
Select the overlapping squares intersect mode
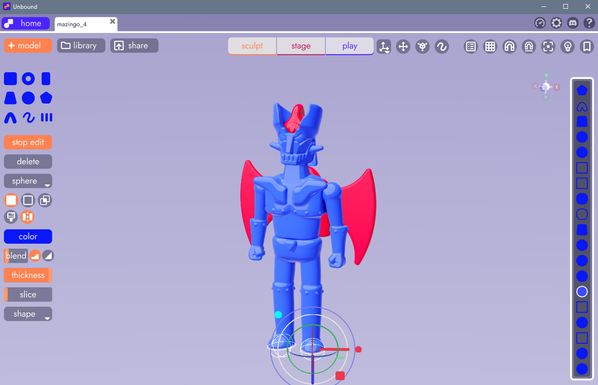pos(45,200)
